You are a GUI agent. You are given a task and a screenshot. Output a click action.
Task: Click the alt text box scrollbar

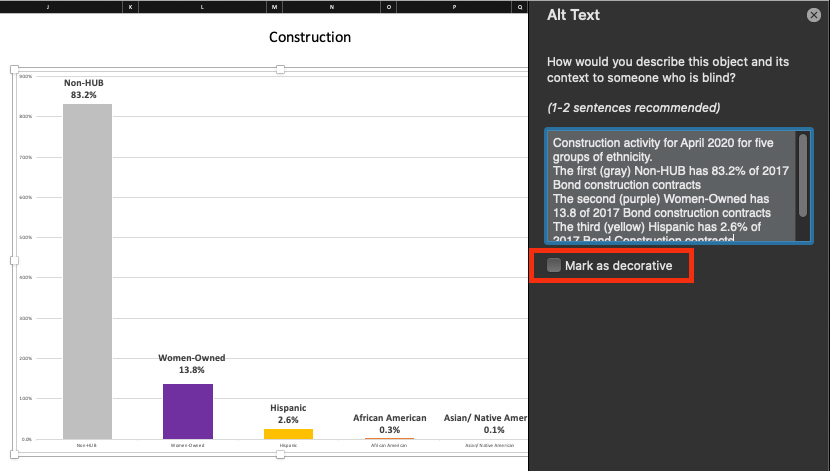click(802, 176)
